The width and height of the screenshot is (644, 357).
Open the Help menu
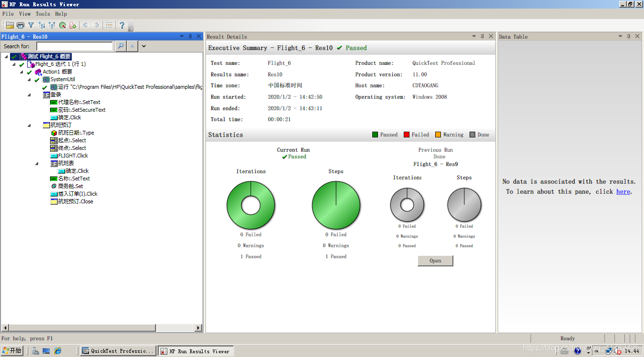61,14
